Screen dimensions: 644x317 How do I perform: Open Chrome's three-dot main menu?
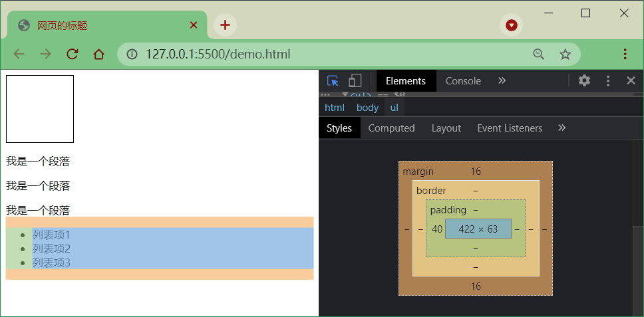pos(625,54)
